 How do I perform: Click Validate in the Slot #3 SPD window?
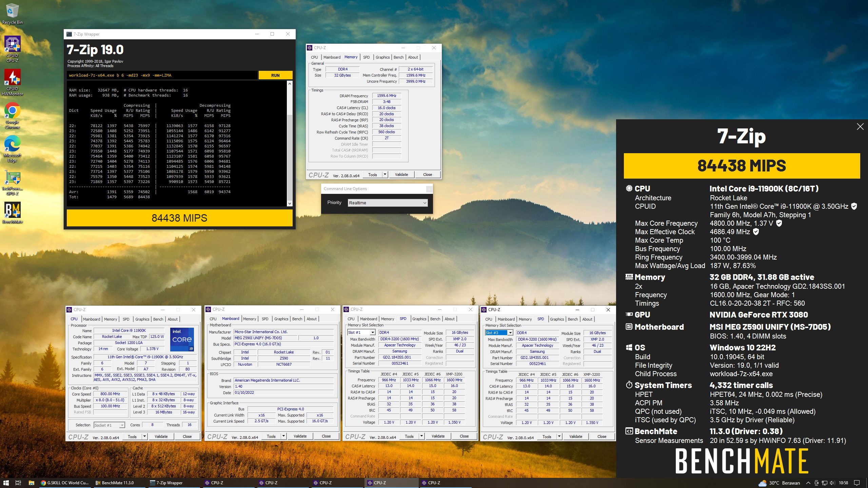pos(576,436)
